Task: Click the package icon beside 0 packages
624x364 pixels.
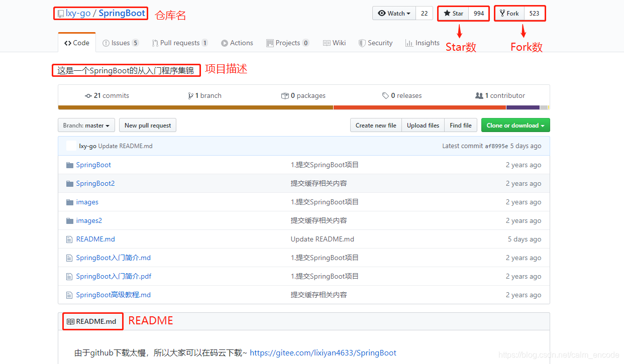Action: [285, 95]
